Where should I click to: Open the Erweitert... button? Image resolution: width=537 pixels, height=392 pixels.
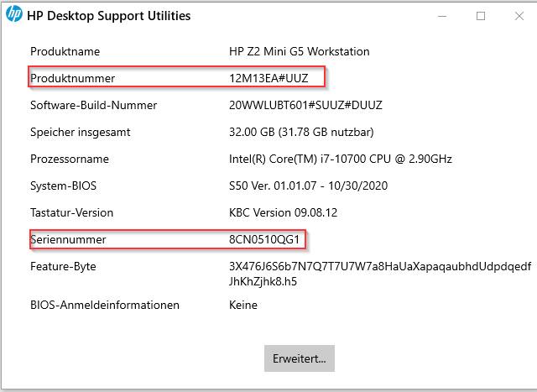click(300, 358)
